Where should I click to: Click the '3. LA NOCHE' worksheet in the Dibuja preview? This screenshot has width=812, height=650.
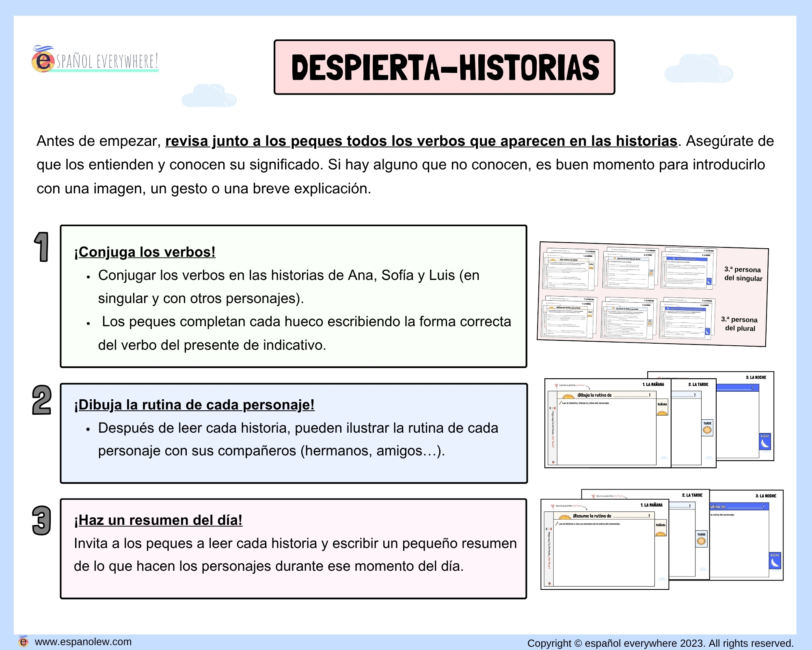[x=745, y=416]
